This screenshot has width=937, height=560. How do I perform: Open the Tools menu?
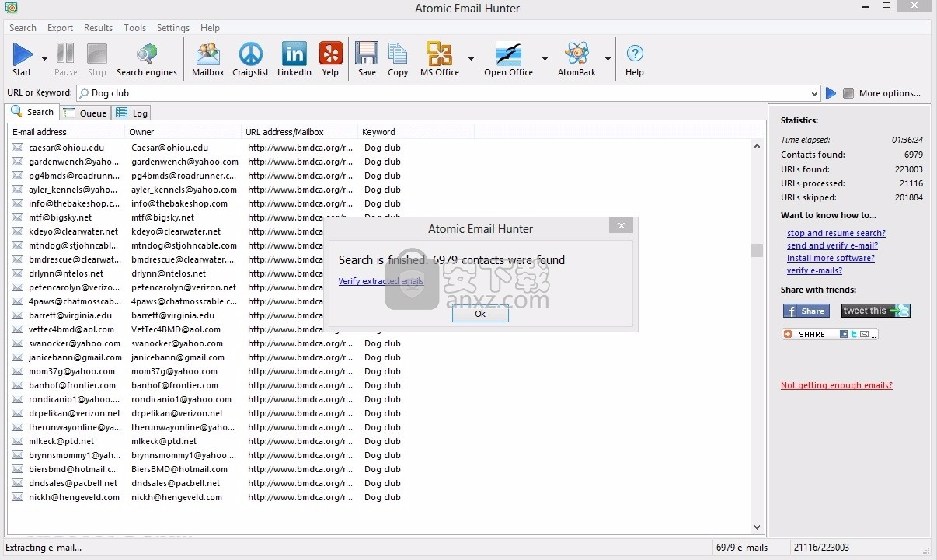coord(134,28)
